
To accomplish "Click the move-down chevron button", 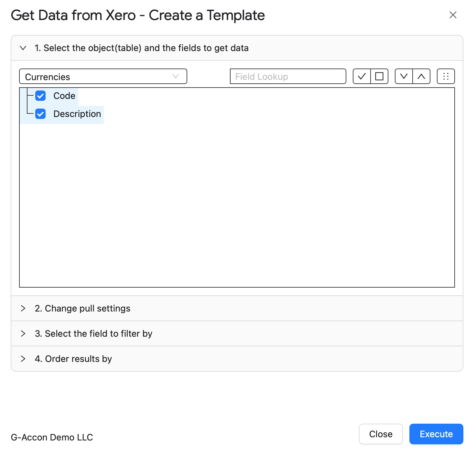I will [404, 76].
